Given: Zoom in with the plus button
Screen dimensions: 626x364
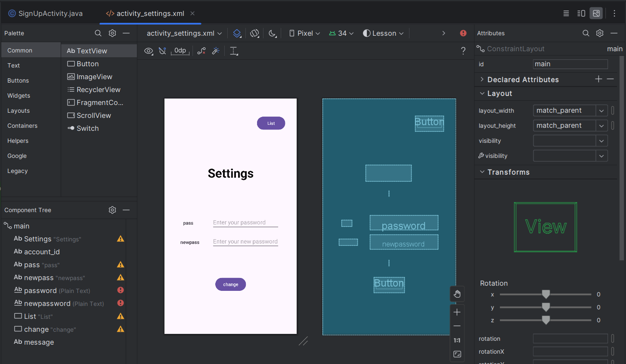Looking at the screenshot, I should (457, 312).
